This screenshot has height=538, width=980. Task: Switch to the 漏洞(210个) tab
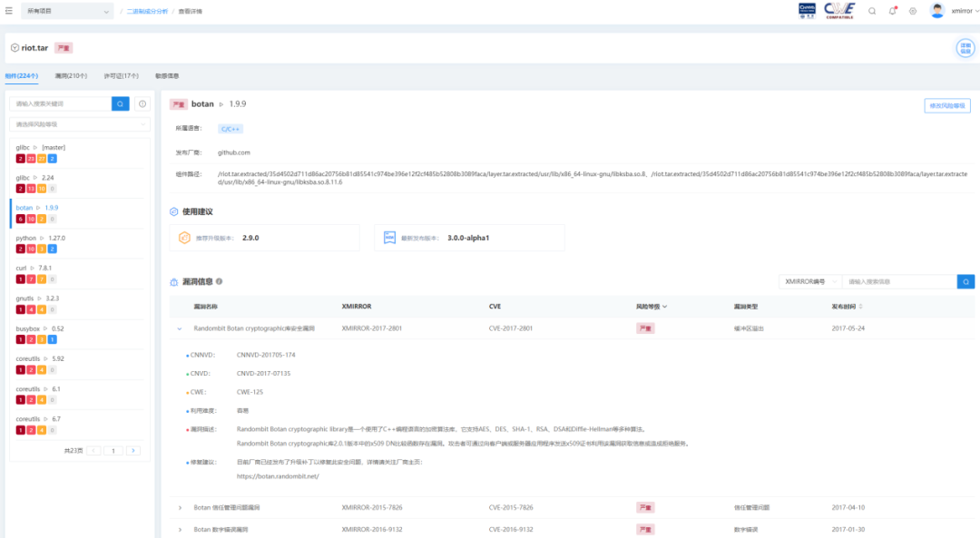click(71, 76)
